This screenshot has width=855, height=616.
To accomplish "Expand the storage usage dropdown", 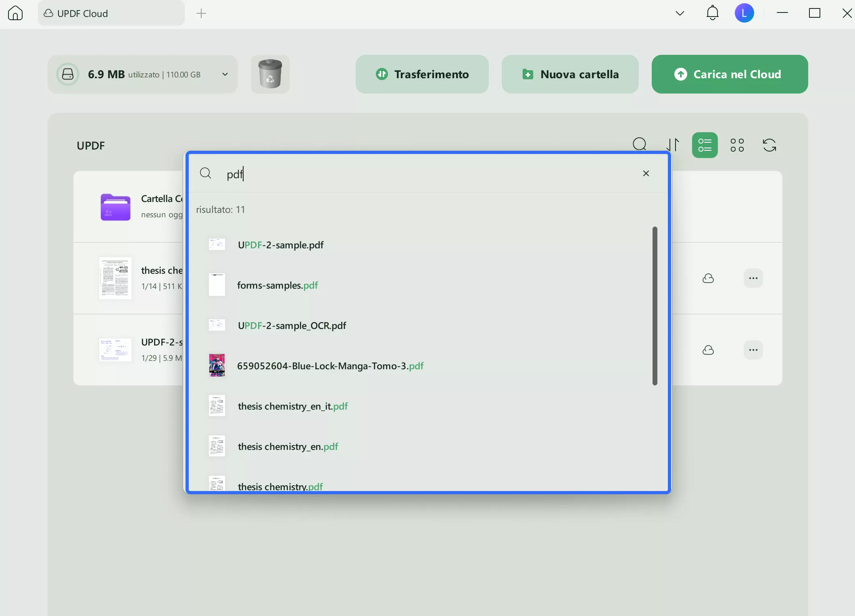I will 225,74.
